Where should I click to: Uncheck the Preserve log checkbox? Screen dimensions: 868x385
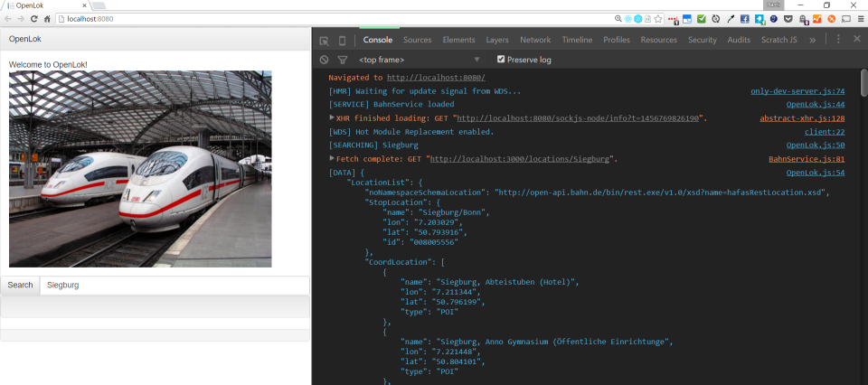point(501,60)
